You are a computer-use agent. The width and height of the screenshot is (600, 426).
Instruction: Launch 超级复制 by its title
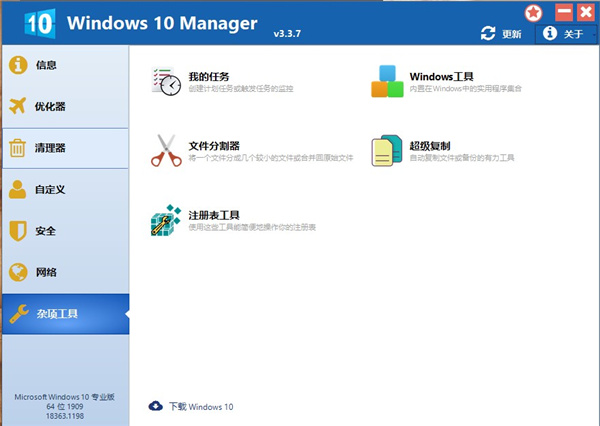pyautogui.click(x=430, y=146)
